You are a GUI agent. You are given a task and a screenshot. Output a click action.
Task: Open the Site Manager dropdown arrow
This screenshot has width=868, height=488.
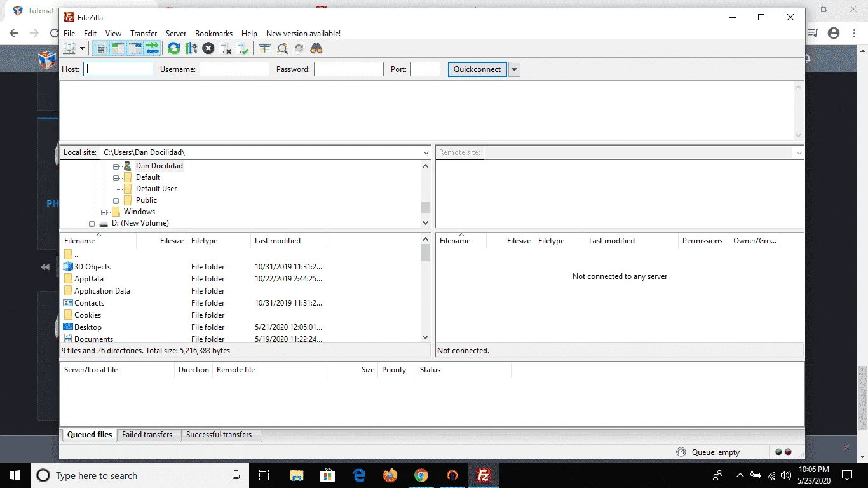[x=82, y=48]
